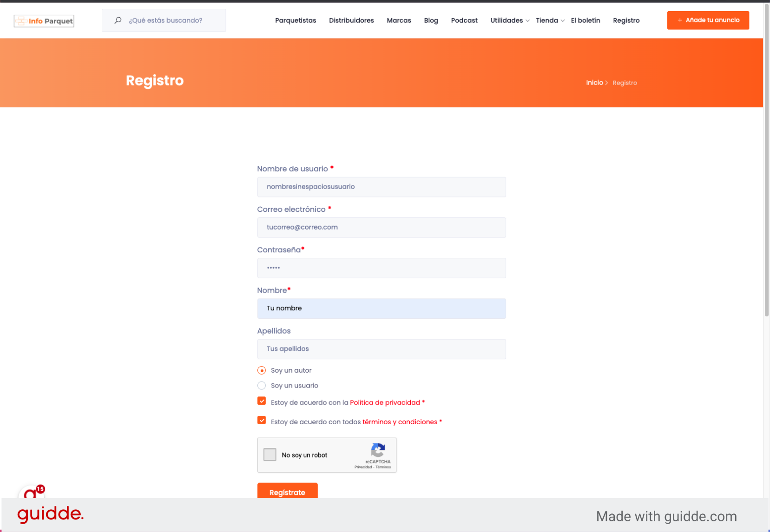Open the 'Política de privacidad' link
Image resolution: width=770 pixels, height=532 pixels.
(385, 402)
